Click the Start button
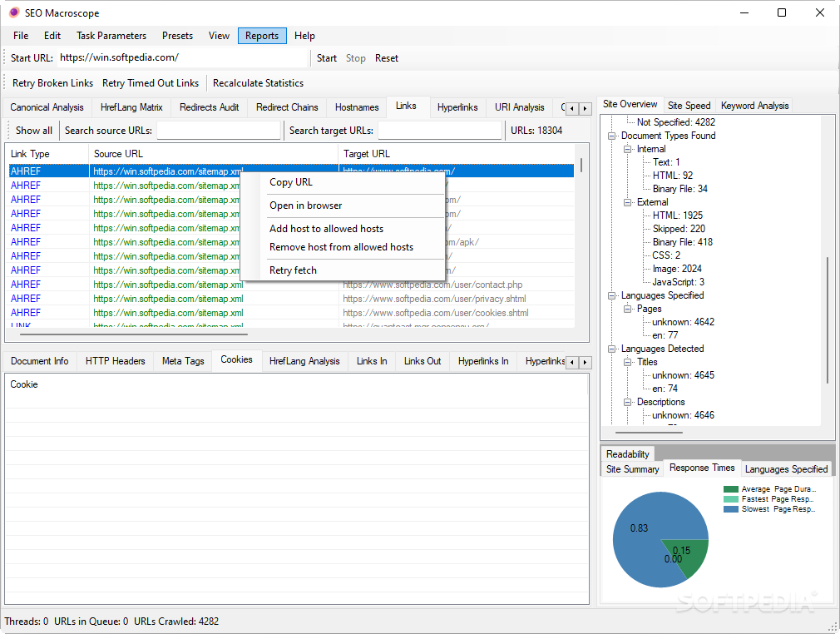The image size is (840, 634). (x=326, y=58)
